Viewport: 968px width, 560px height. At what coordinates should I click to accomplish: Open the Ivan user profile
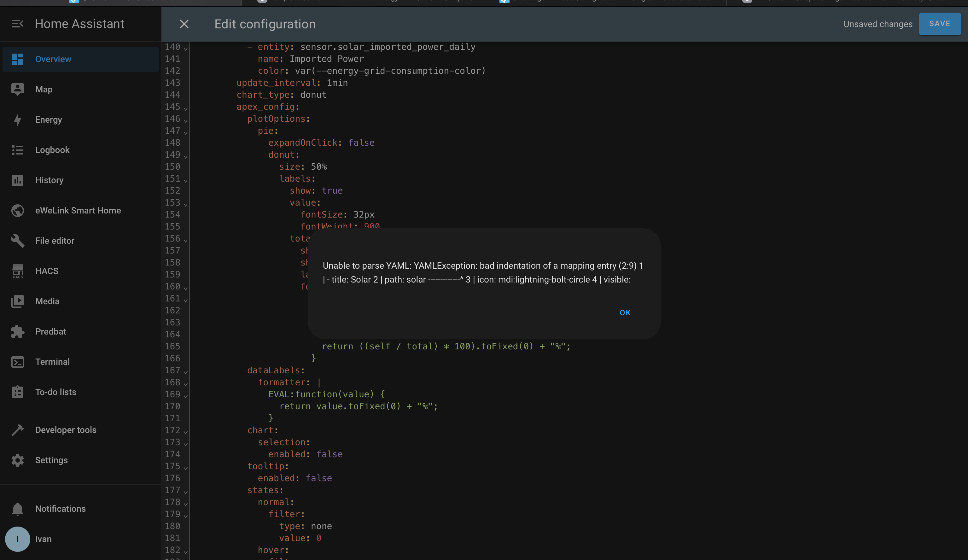pyautogui.click(x=43, y=539)
